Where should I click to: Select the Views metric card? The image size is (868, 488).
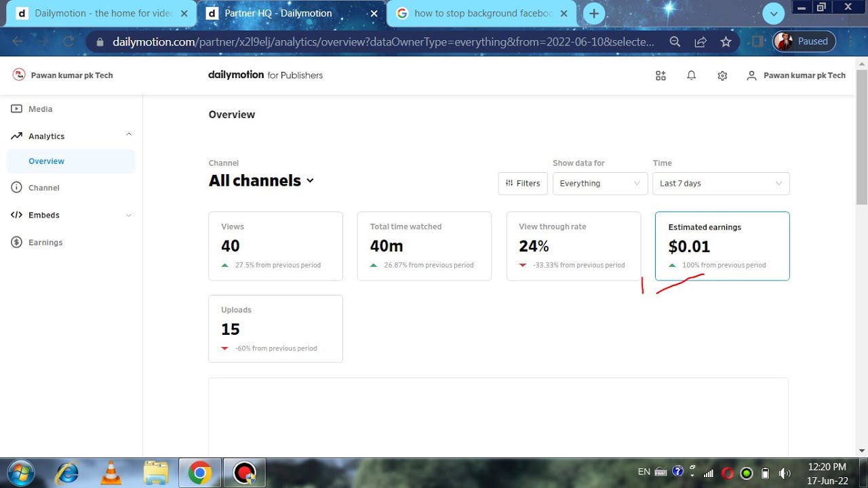275,246
